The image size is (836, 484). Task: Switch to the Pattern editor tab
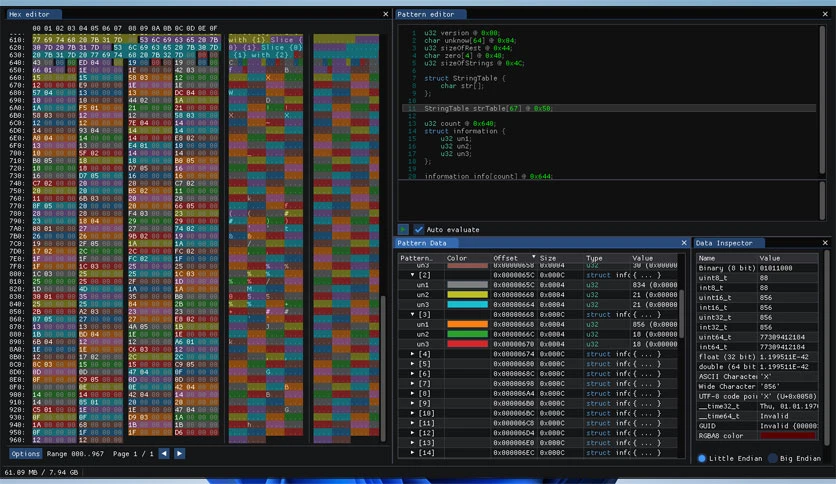coord(430,14)
